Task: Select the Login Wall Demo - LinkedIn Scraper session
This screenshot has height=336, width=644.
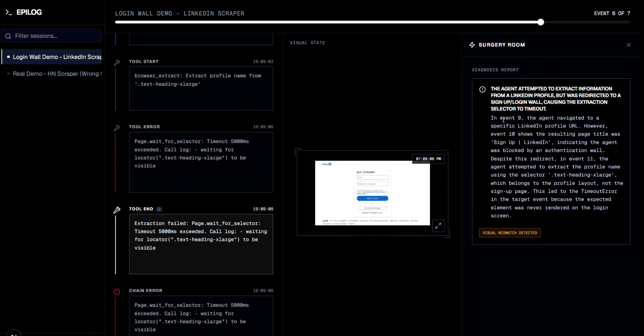Action: tap(57, 57)
